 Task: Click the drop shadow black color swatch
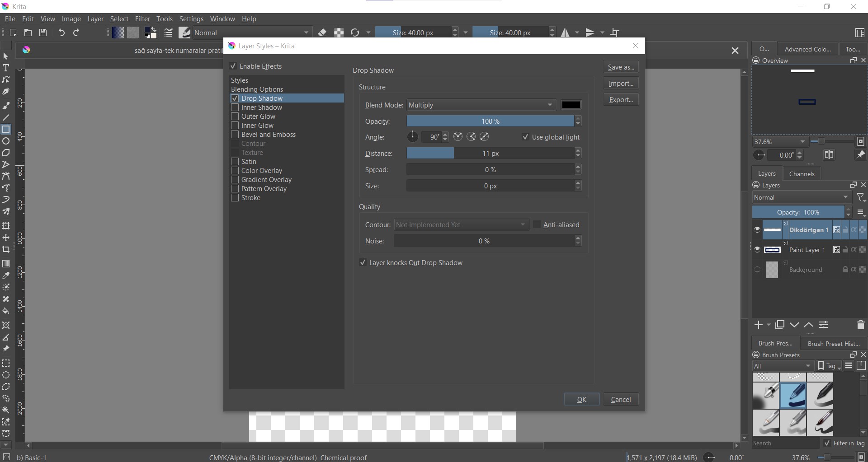(571, 105)
